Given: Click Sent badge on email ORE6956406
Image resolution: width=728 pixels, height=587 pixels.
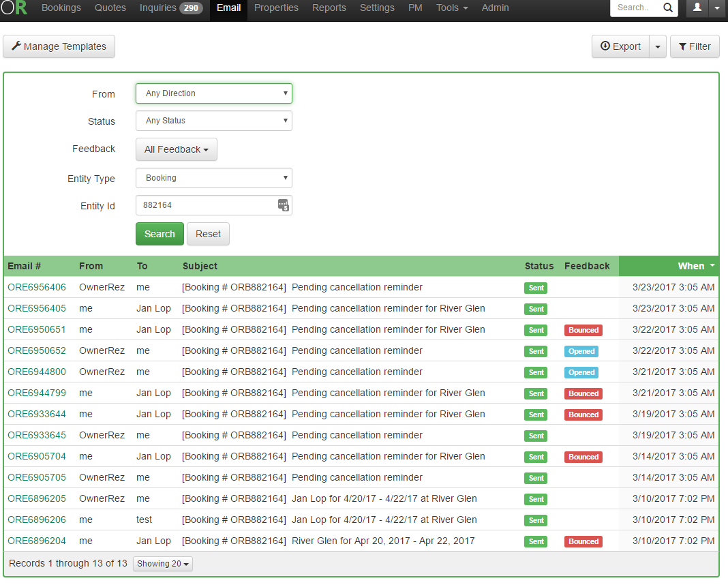Looking at the screenshot, I should pos(536,288).
